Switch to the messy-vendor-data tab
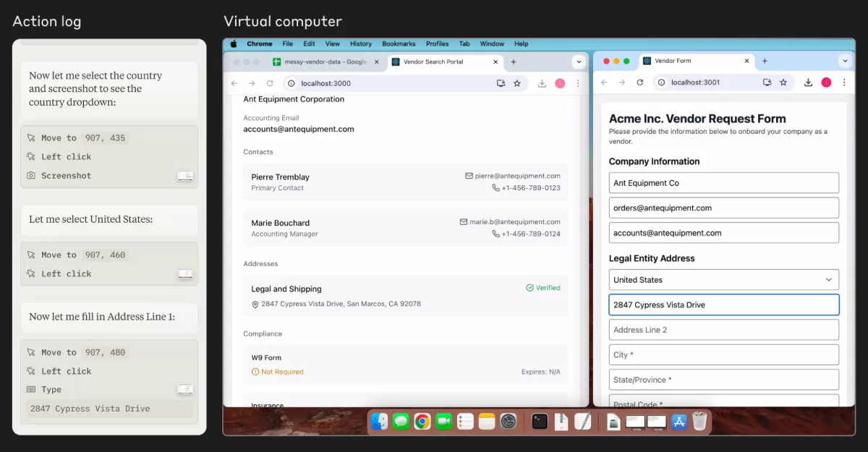This screenshot has height=452, width=868. [x=325, y=62]
